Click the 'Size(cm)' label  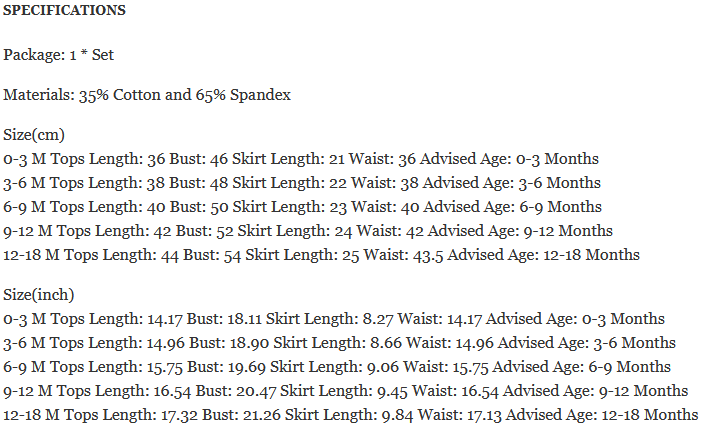click(36, 135)
